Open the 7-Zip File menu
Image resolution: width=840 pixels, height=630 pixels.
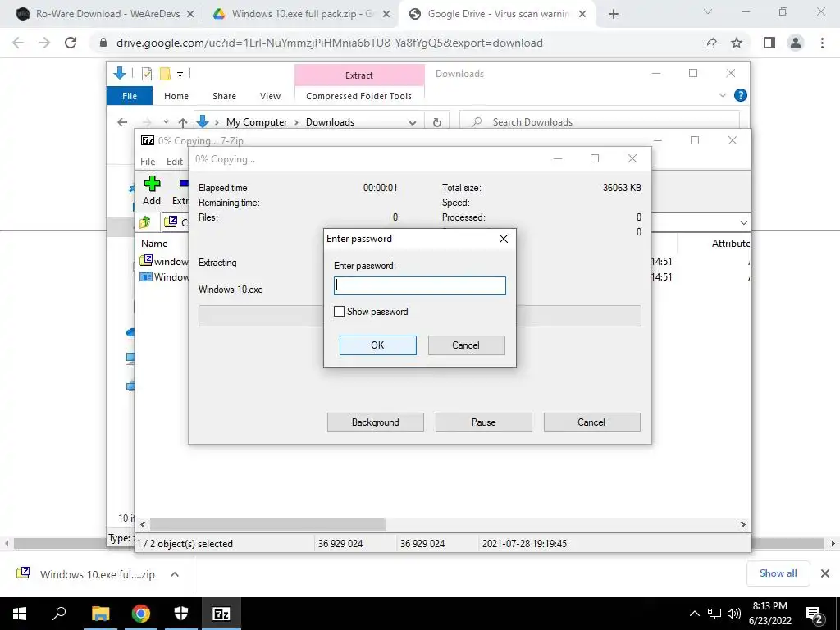point(148,162)
